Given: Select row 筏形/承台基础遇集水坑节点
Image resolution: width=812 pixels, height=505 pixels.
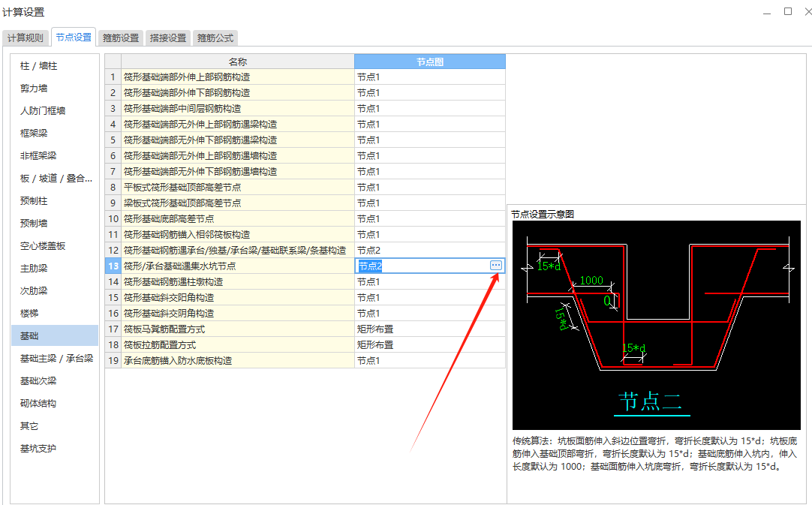Looking at the screenshot, I should pos(238,266).
